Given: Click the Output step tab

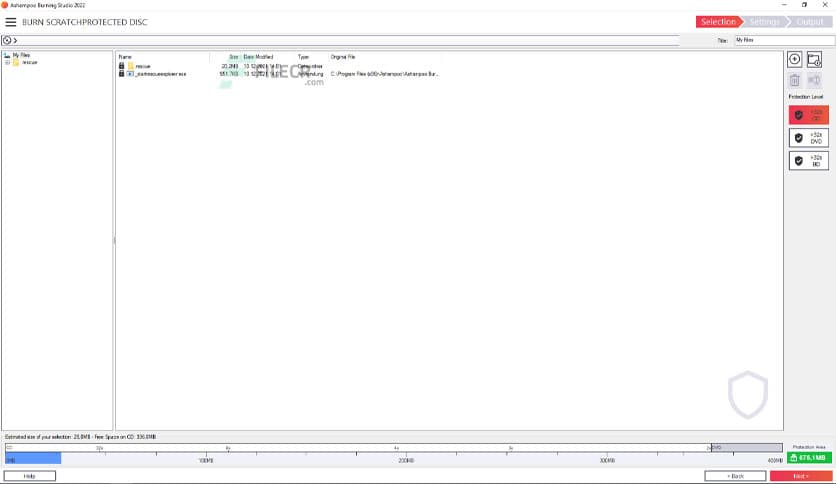Looking at the screenshot, I should 809,22.
